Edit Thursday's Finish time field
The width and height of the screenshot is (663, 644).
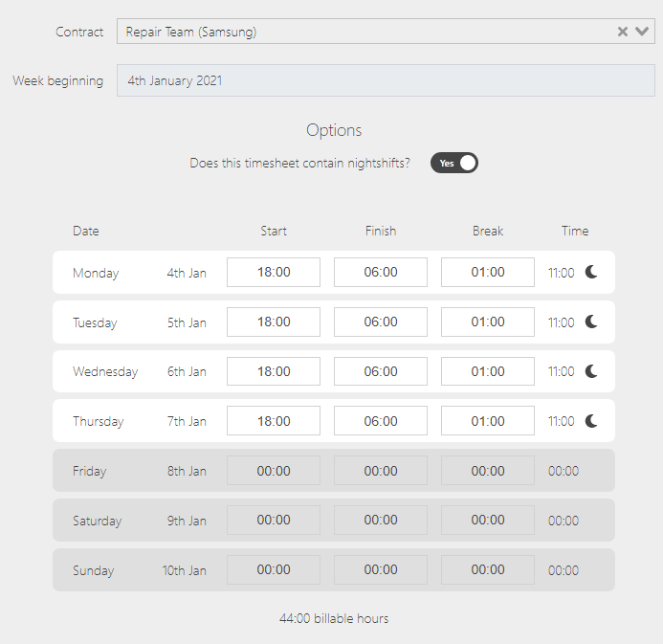pos(381,421)
